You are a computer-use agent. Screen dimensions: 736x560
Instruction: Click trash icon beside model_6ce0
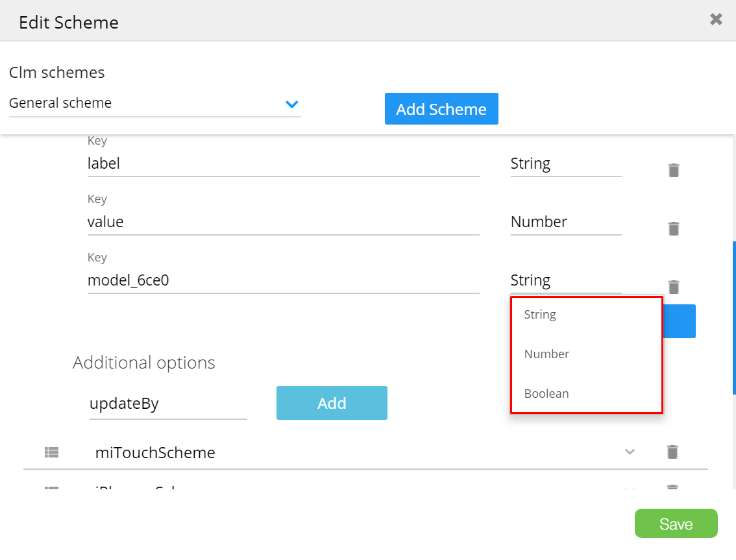tap(674, 287)
